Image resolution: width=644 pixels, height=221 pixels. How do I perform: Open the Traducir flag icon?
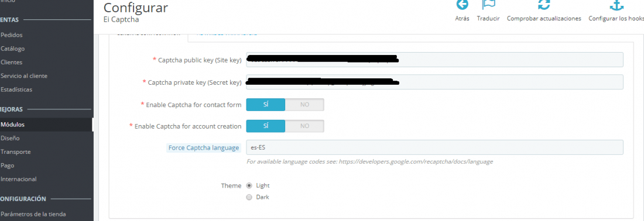click(x=488, y=5)
